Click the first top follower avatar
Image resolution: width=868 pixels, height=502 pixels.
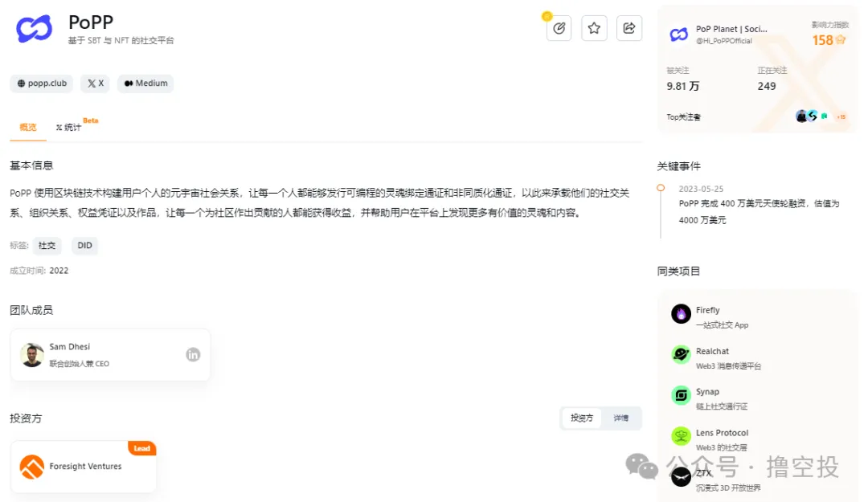pos(801,116)
